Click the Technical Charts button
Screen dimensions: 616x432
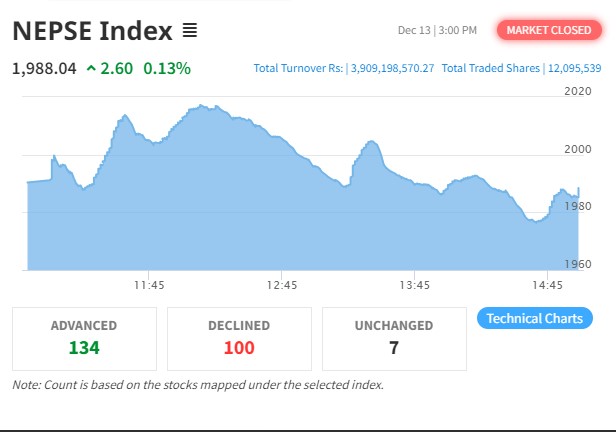tap(534, 319)
